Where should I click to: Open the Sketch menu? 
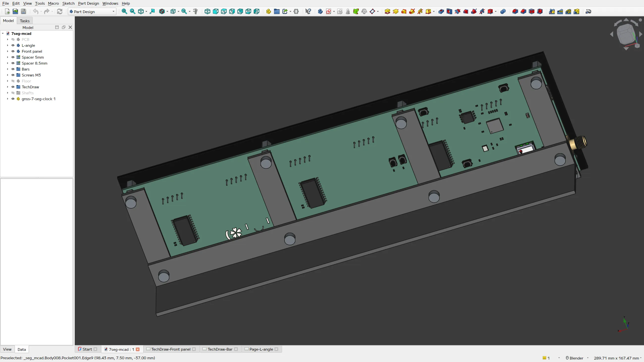(68, 3)
